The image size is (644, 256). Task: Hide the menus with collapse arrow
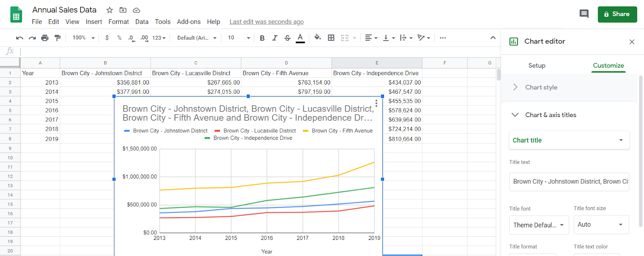point(493,37)
